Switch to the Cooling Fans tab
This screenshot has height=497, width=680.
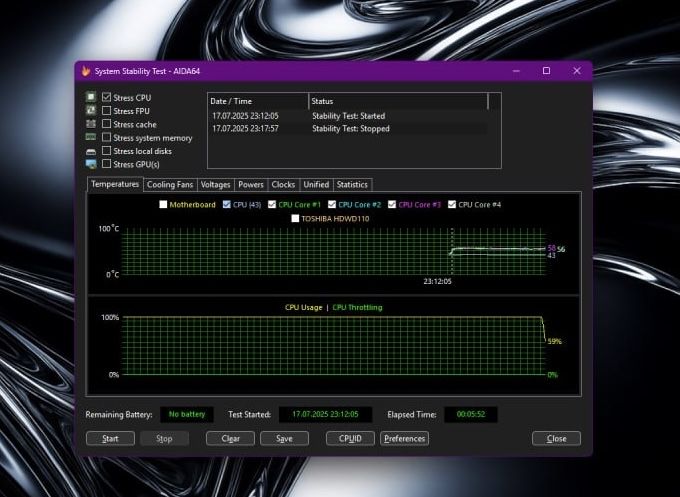pyautogui.click(x=170, y=185)
